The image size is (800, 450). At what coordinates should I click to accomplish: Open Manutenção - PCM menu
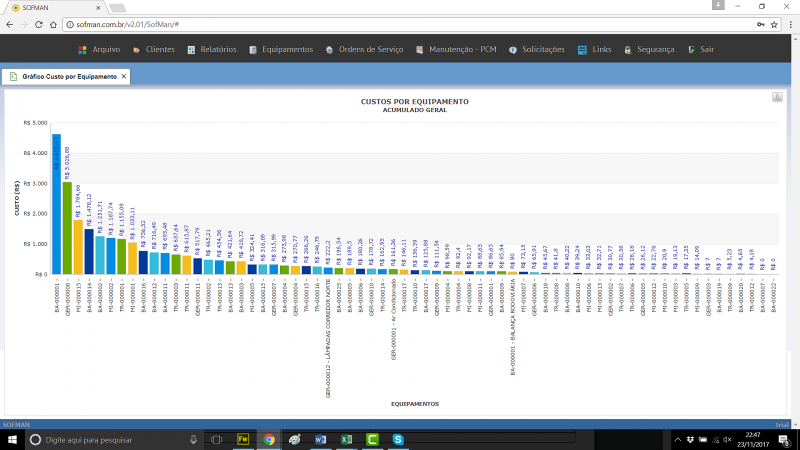point(462,49)
